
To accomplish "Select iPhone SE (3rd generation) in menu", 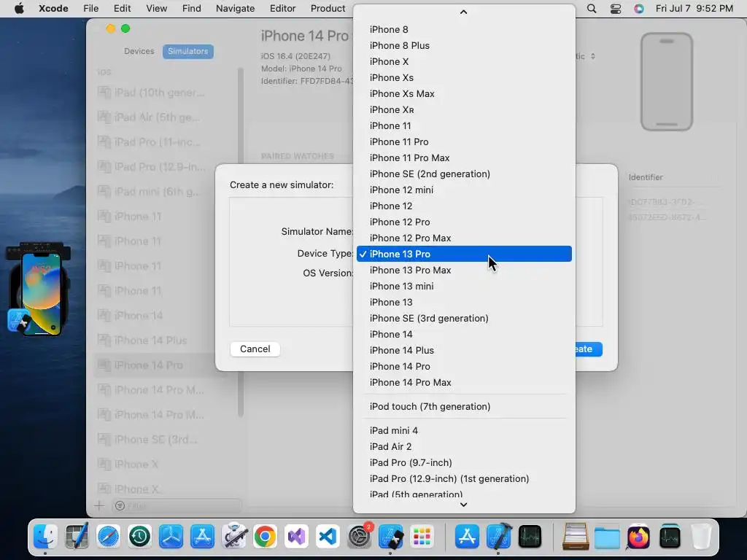I will point(464,319).
